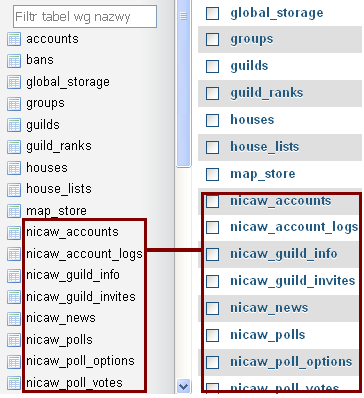Click the table icon beside nicaw_accounts in sidebar

coord(14,233)
